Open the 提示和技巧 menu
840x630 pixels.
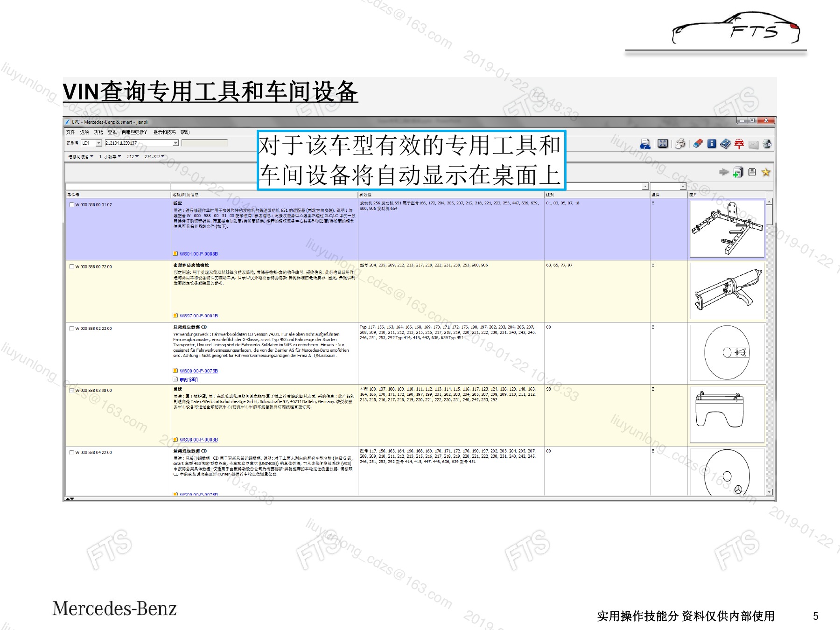tap(164, 132)
